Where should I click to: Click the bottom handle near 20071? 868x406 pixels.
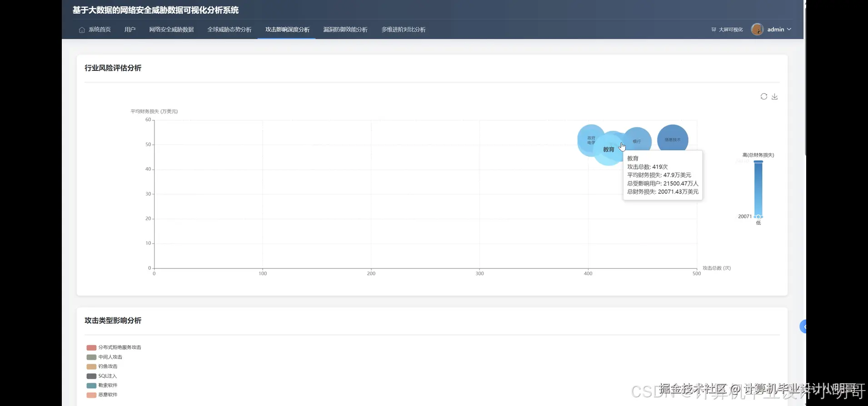tap(758, 217)
